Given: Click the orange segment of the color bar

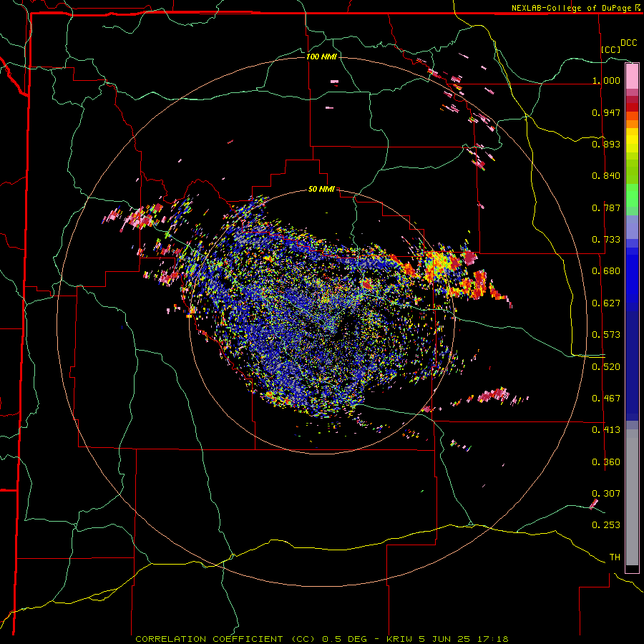Looking at the screenshot, I should [x=632, y=124].
